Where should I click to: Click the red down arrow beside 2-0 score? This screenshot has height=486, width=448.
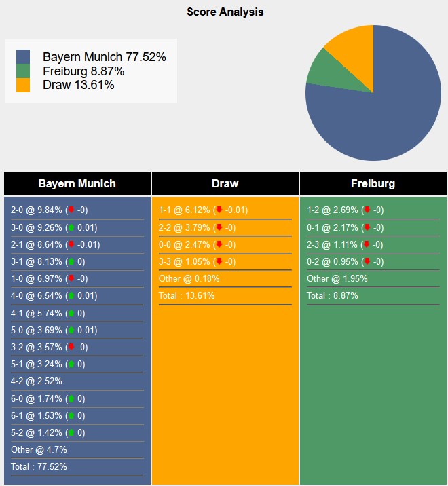(71, 210)
